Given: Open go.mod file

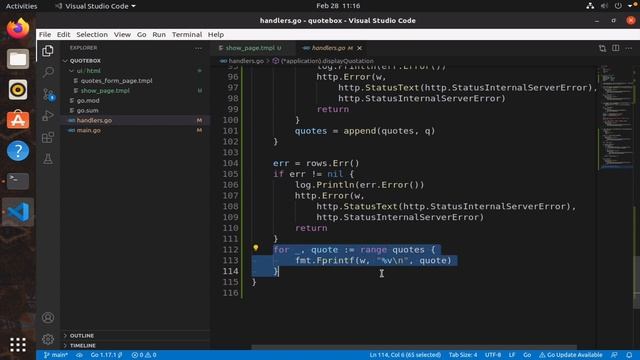Looking at the screenshot, I should [x=88, y=100].
